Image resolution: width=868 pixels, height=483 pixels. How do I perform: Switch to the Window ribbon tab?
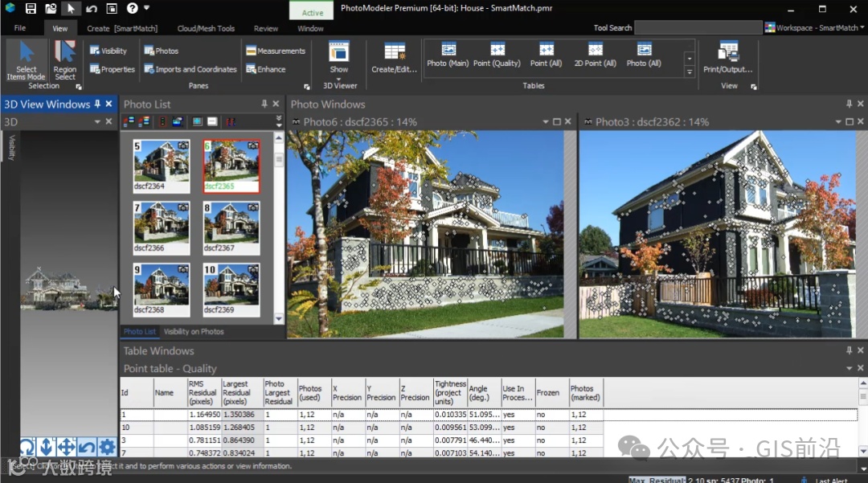tap(310, 28)
